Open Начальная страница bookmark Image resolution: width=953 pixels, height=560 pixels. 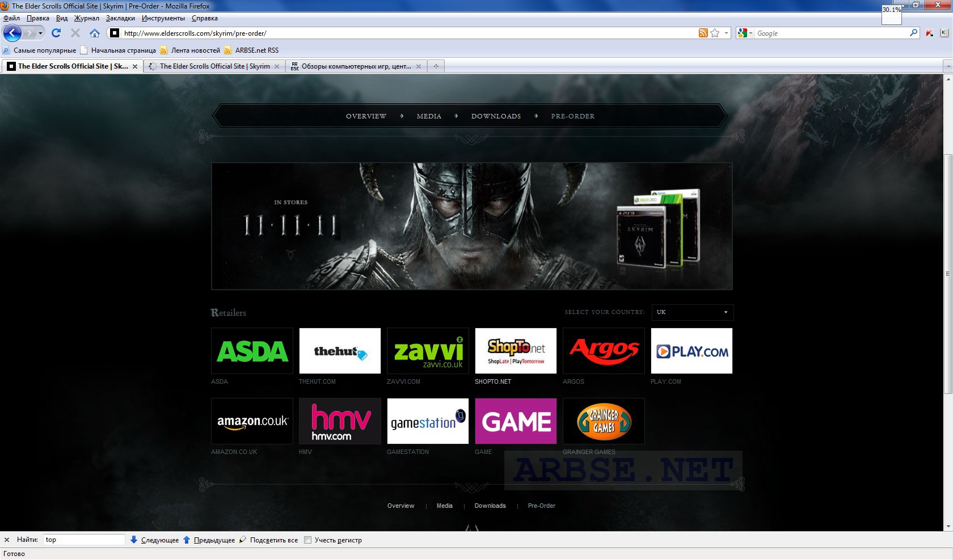(x=118, y=50)
